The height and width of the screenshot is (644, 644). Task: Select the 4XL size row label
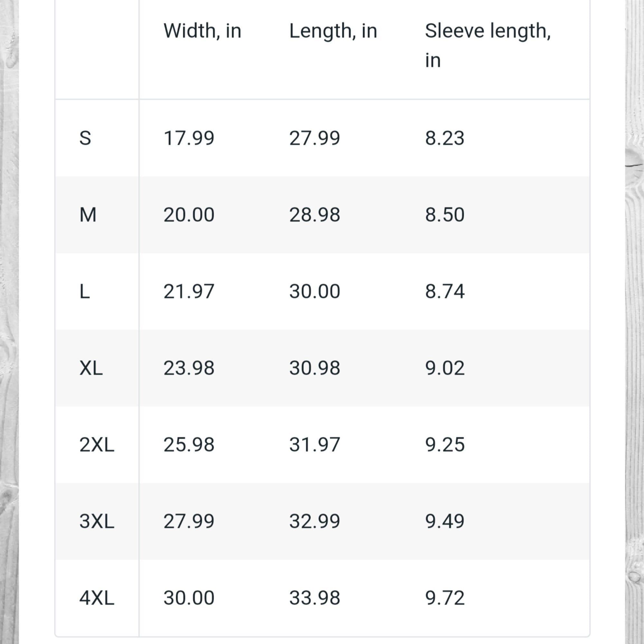(x=97, y=598)
